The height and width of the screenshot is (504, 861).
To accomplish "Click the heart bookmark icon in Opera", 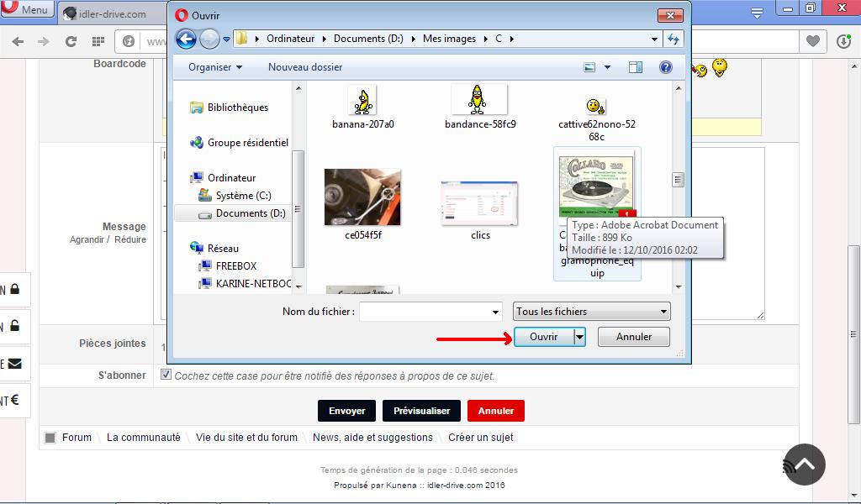I will [x=812, y=41].
